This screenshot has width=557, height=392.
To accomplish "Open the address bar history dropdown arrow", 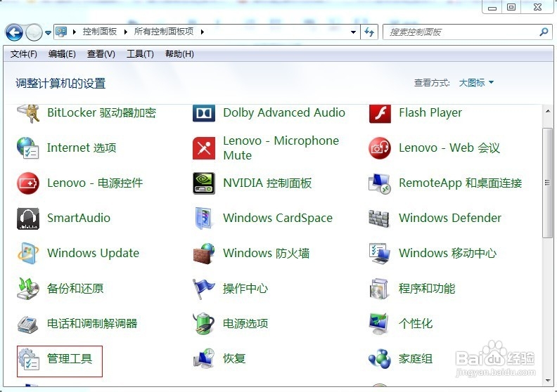I will point(353,32).
